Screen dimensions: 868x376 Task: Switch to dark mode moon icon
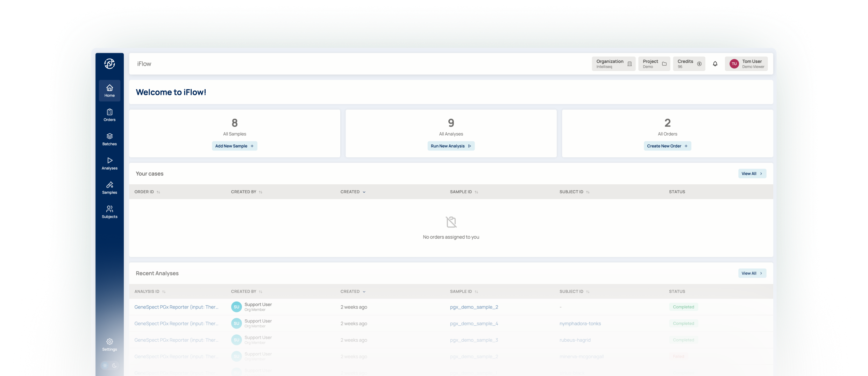[x=114, y=366]
